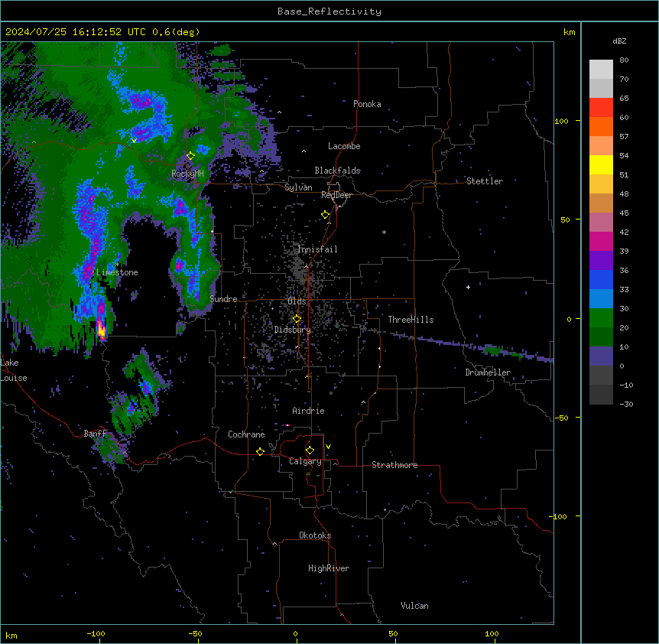Click the Calgary city label
Screen dimensions: 659x644
click(305, 461)
